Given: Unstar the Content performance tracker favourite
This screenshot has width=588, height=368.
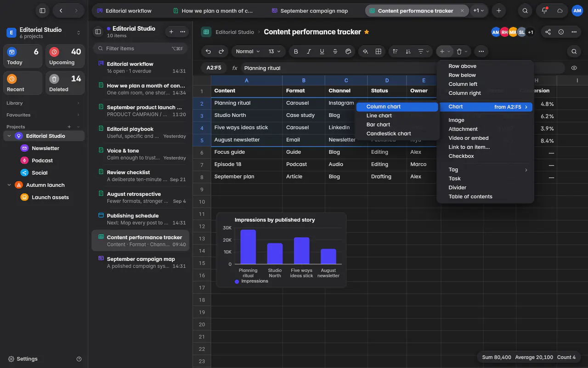Looking at the screenshot, I should [x=367, y=32].
